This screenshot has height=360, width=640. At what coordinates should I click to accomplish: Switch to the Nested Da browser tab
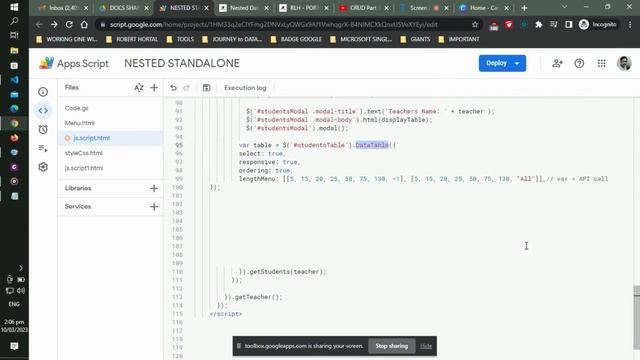244,8
